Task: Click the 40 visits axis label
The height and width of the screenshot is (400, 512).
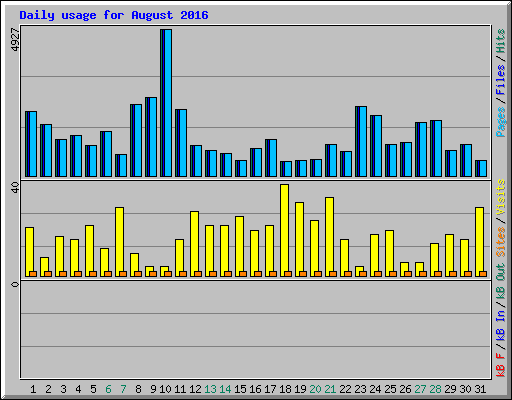Action: tap(15, 187)
